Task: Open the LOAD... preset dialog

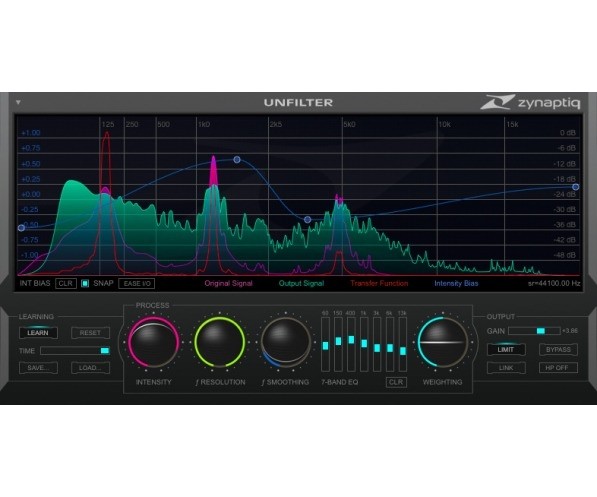Action: [x=90, y=368]
